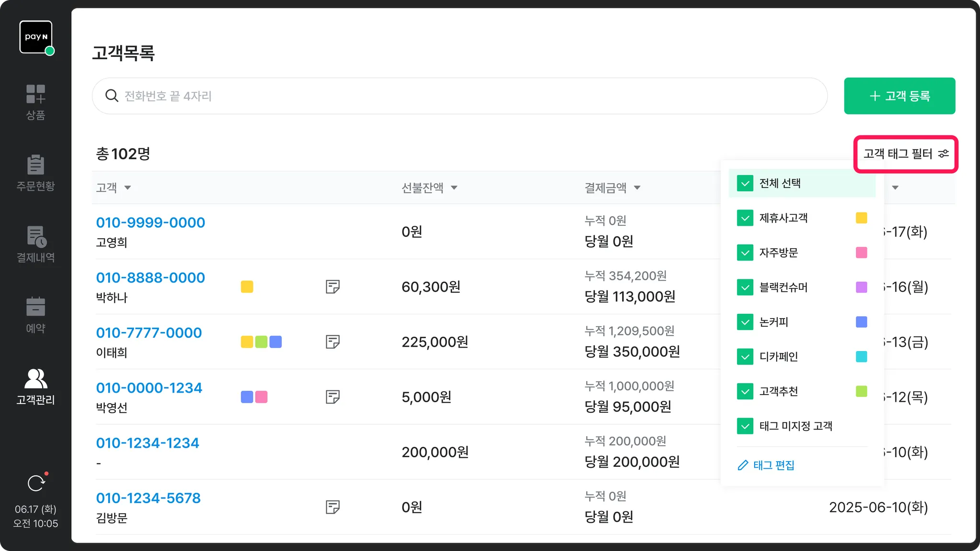
Task: Open 태그 편집 link
Action: point(767,465)
